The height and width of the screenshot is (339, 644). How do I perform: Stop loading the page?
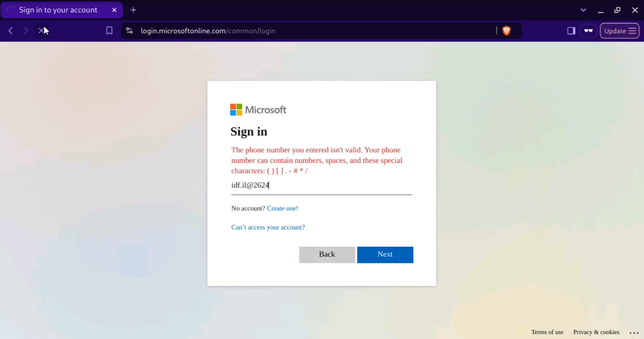click(42, 31)
